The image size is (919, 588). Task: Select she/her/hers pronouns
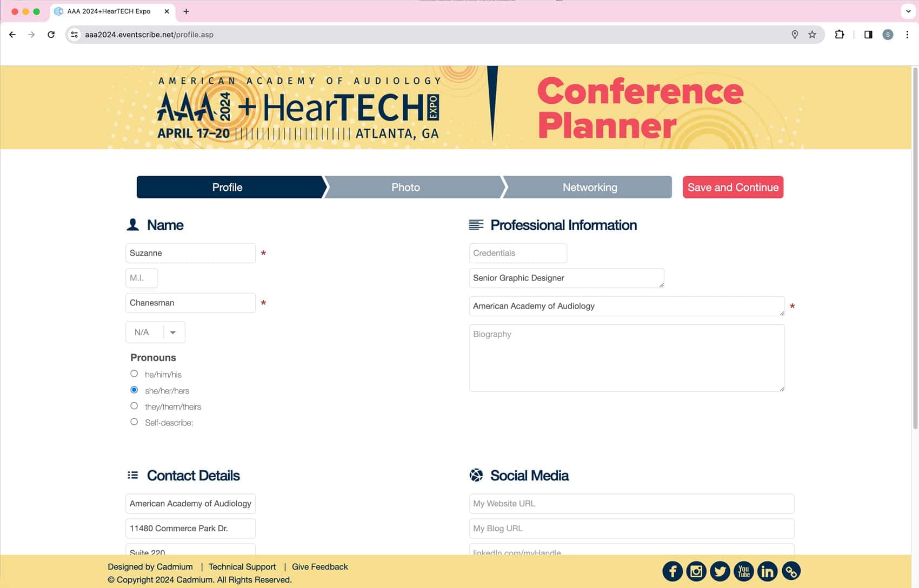coord(134,390)
